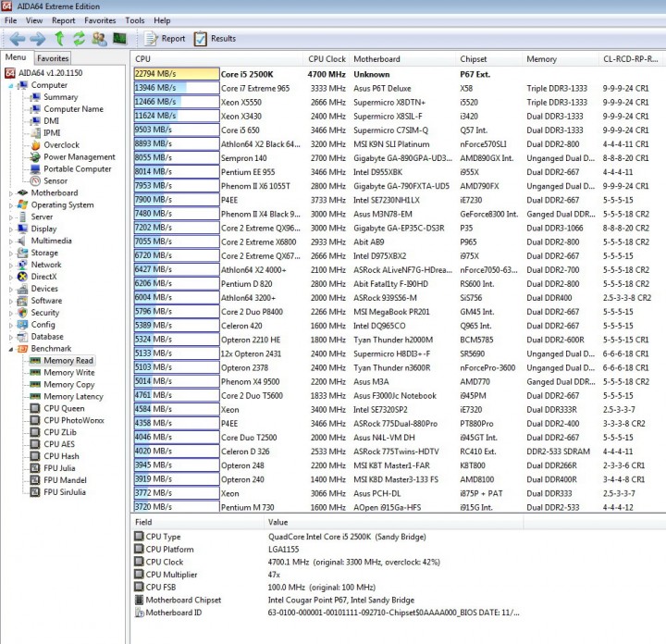666x644 pixels.
Task: Expand the Server tree node
Action: (x=10, y=217)
